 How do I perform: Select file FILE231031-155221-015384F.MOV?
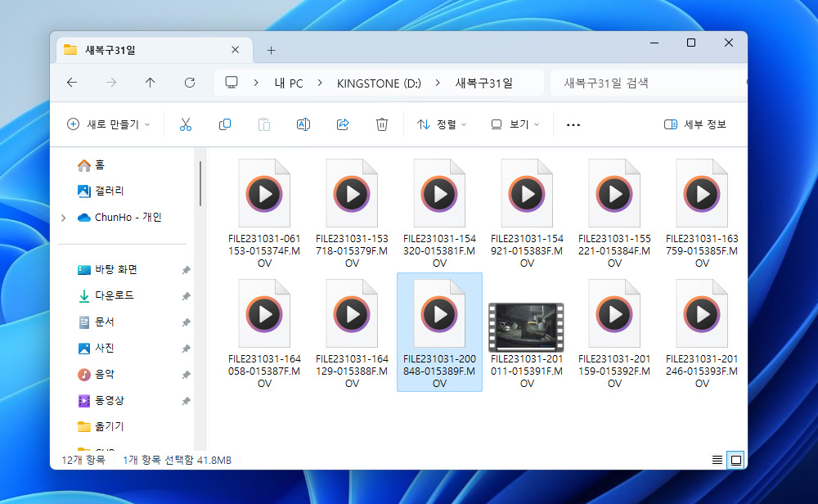(x=614, y=214)
